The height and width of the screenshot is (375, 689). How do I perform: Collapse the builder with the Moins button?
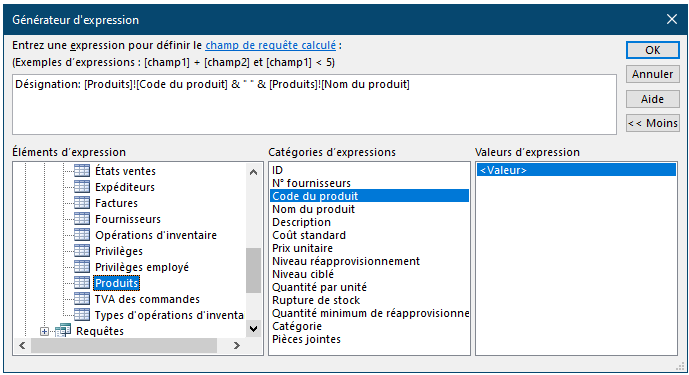[653, 123]
